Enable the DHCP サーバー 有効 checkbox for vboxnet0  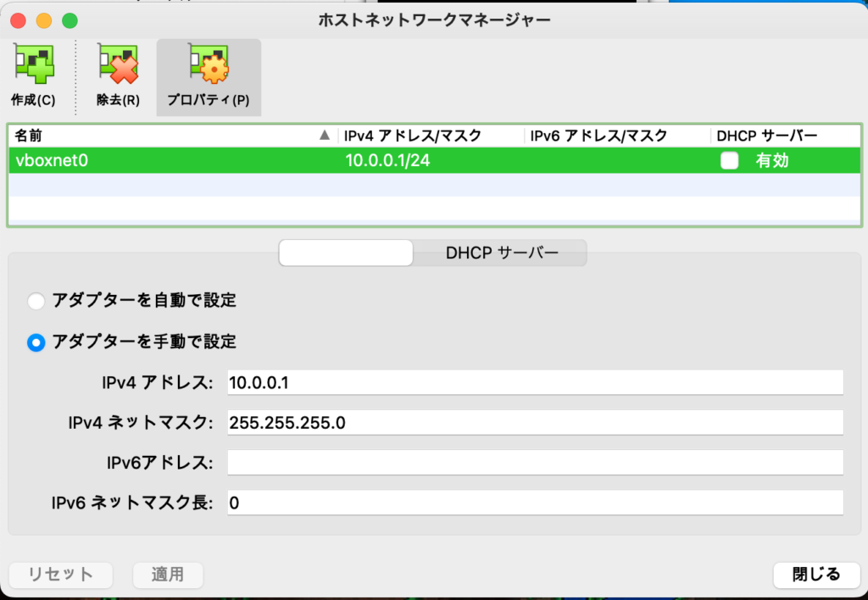coord(729,160)
